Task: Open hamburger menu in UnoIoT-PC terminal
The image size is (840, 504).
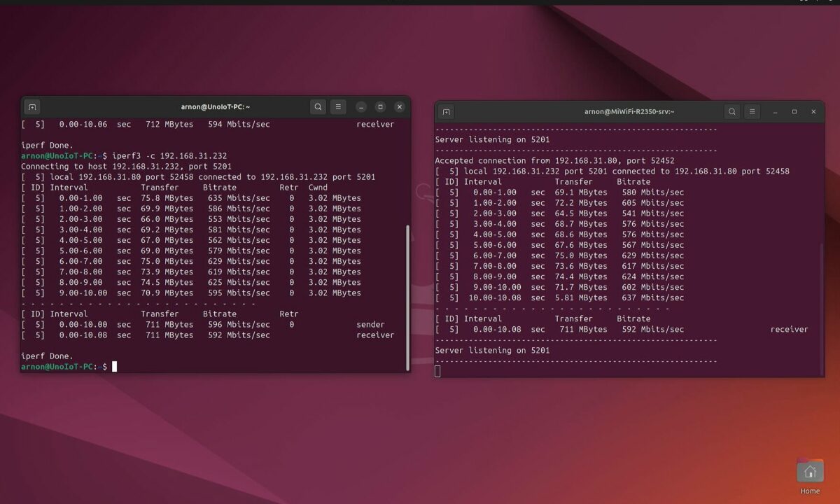Action: pos(338,107)
